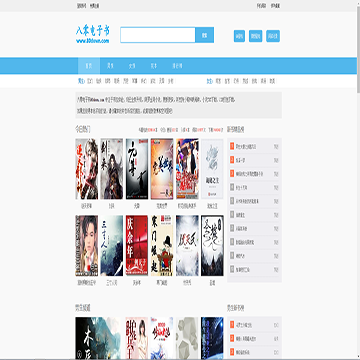This screenshot has width=360, height=360.
Task: Click the www.80down.com link under the logo
Action: click(x=93, y=41)
